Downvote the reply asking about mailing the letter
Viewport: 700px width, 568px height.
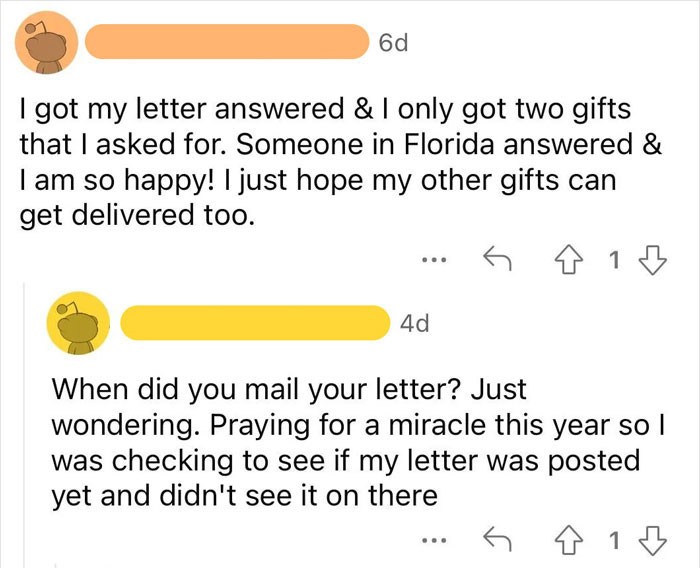tap(653, 541)
